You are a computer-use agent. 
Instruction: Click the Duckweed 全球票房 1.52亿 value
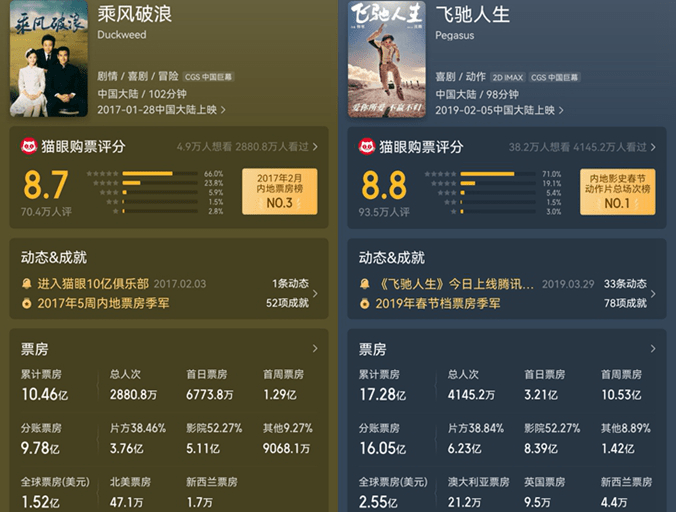tap(40, 503)
